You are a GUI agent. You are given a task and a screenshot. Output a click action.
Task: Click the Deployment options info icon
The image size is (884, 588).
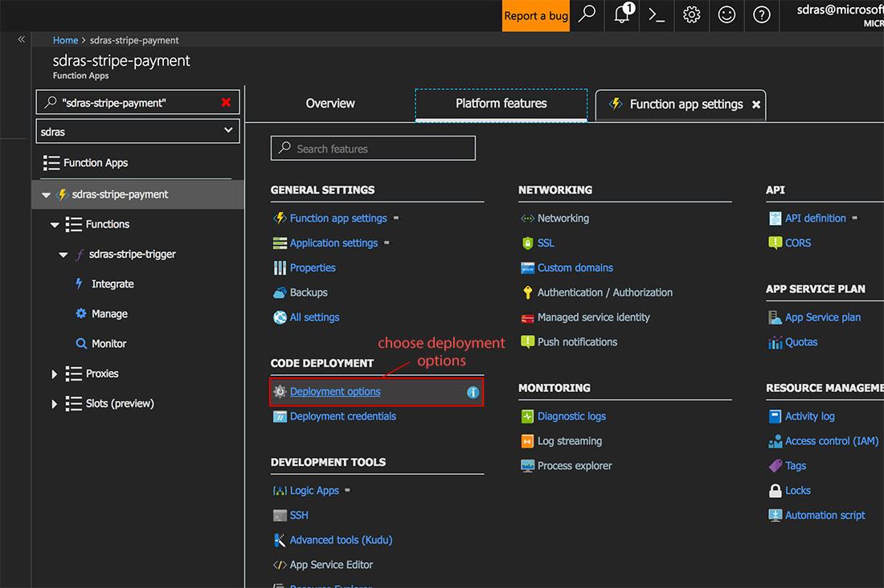(x=473, y=392)
